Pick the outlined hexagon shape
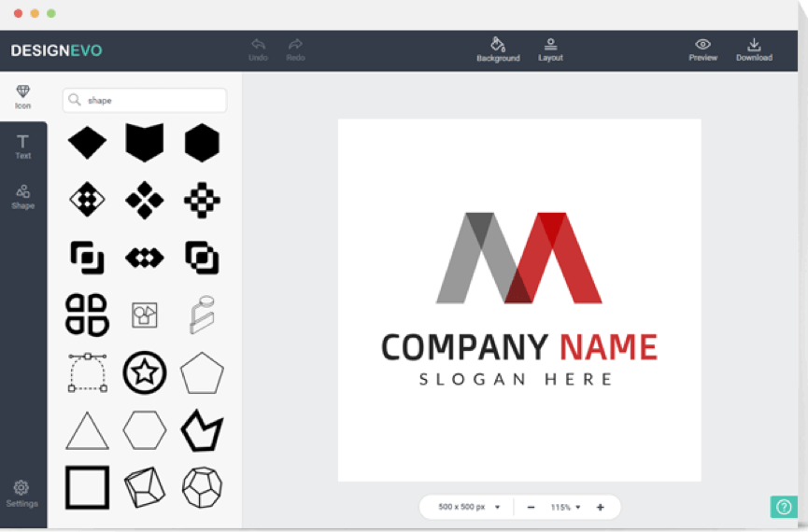Screen dimensions: 808x532 tap(145, 430)
